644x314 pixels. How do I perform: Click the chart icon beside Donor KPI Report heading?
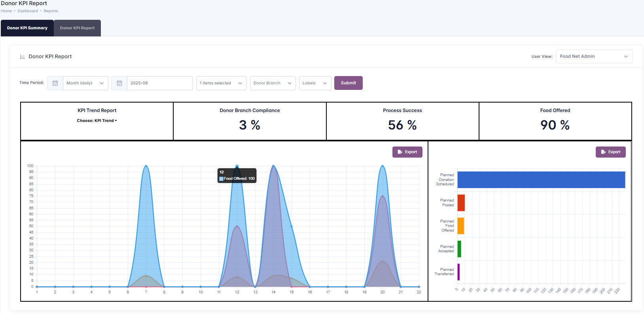coord(23,57)
